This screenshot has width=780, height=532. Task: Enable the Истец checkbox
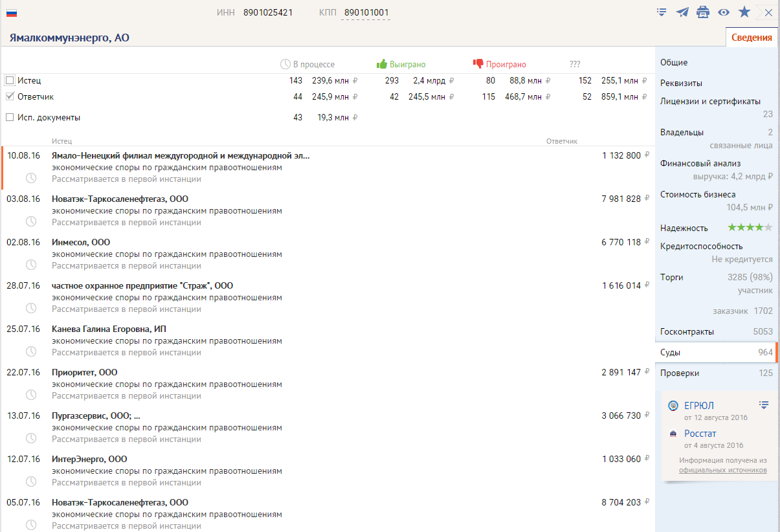pos(10,80)
